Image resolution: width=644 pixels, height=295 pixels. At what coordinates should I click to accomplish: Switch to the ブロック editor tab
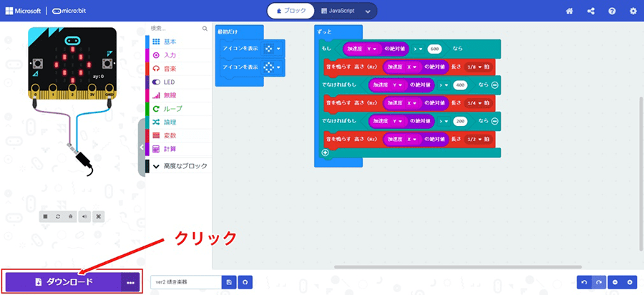pyautogui.click(x=291, y=11)
